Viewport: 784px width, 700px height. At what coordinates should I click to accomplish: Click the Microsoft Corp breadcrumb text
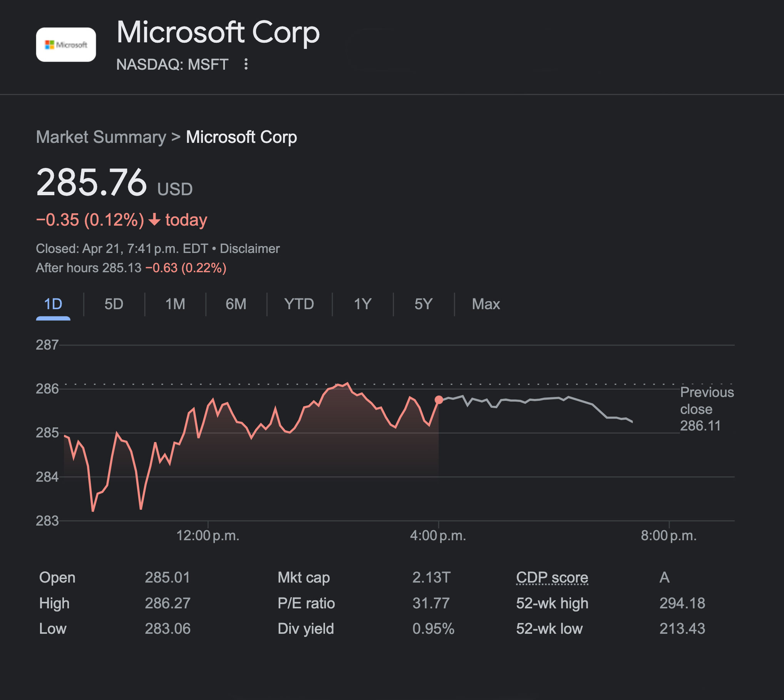pyautogui.click(x=241, y=137)
